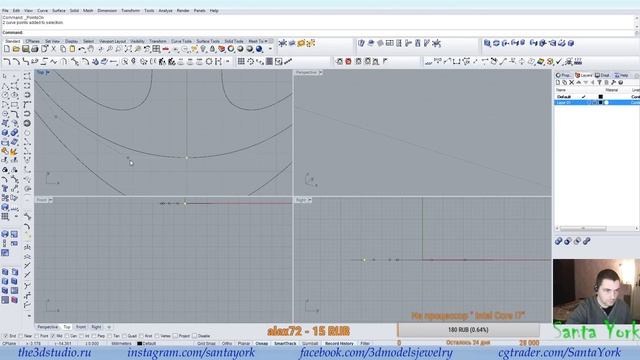Expand the toolbar tabs arrow after Mesh Tools
Screen dimensions: 640x360
pyautogui.click(x=266, y=41)
